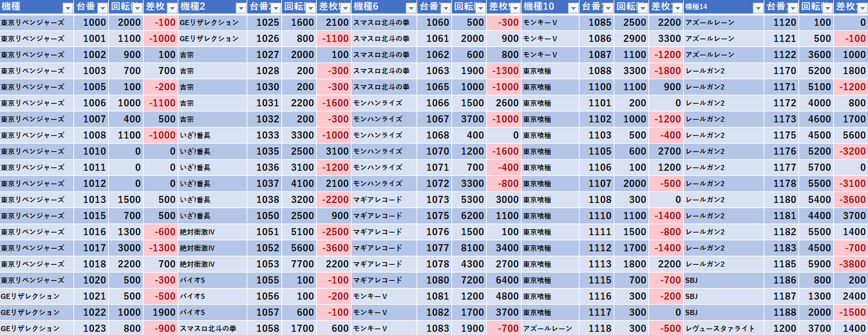Select the 東京リベンジャーズ cell for machine 1000
868x335 pixels.
point(37,23)
